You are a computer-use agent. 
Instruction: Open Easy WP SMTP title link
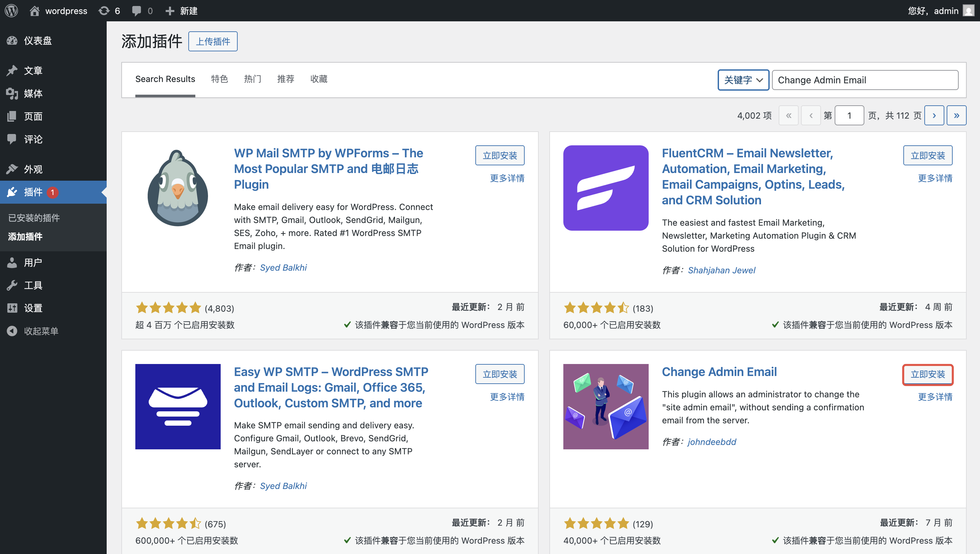pos(331,387)
